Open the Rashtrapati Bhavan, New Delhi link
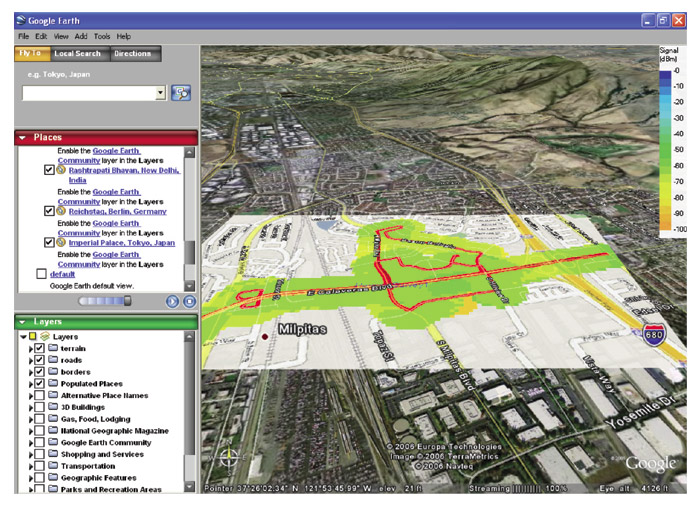 coord(125,175)
